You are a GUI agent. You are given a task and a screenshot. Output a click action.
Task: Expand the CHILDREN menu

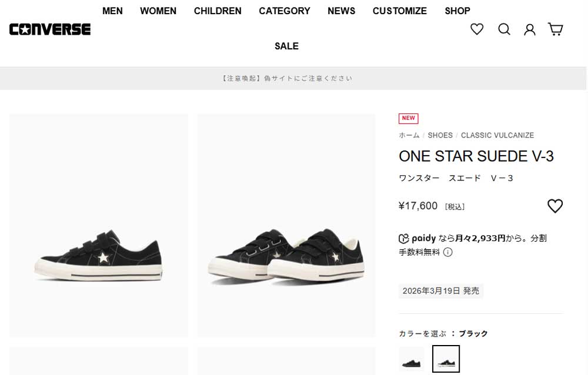point(218,11)
